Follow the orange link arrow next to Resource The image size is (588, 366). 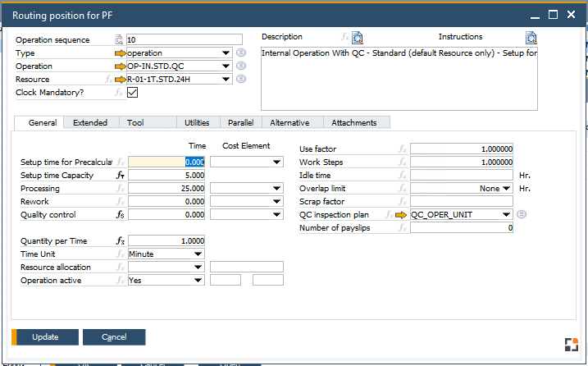tap(121, 80)
